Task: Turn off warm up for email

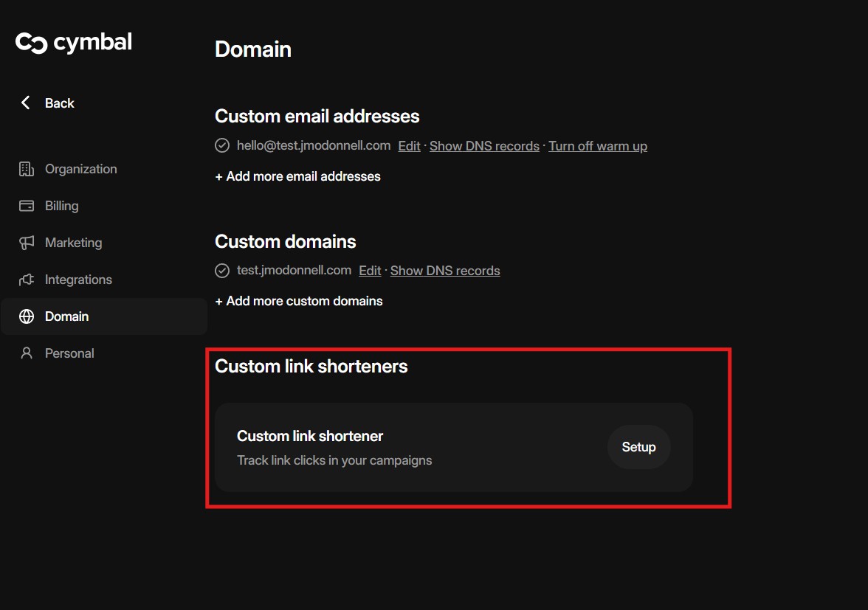Action: coord(598,146)
